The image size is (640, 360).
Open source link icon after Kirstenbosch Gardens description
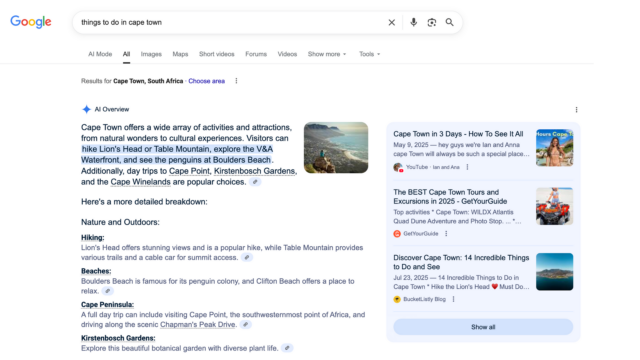pos(287,348)
